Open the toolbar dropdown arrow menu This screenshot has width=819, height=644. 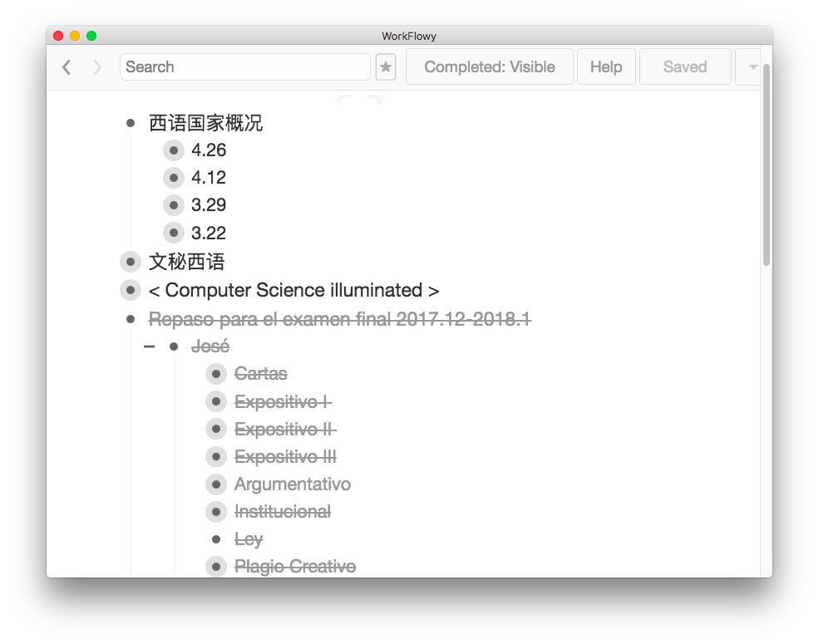(x=752, y=67)
